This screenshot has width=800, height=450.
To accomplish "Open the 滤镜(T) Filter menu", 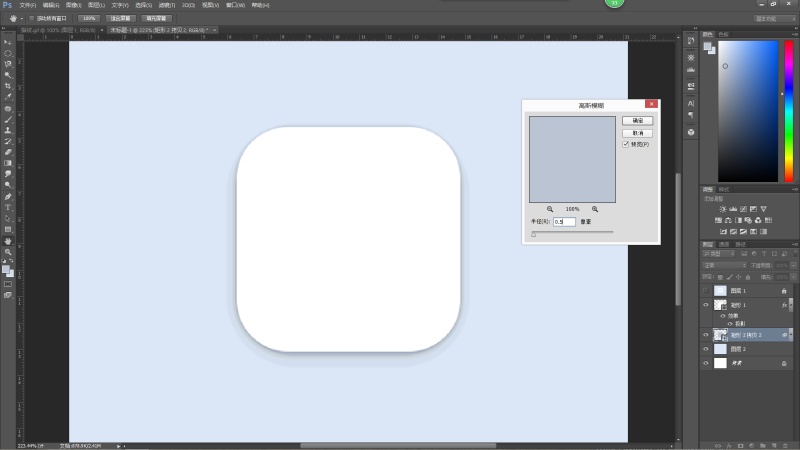I will click(167, 5).
